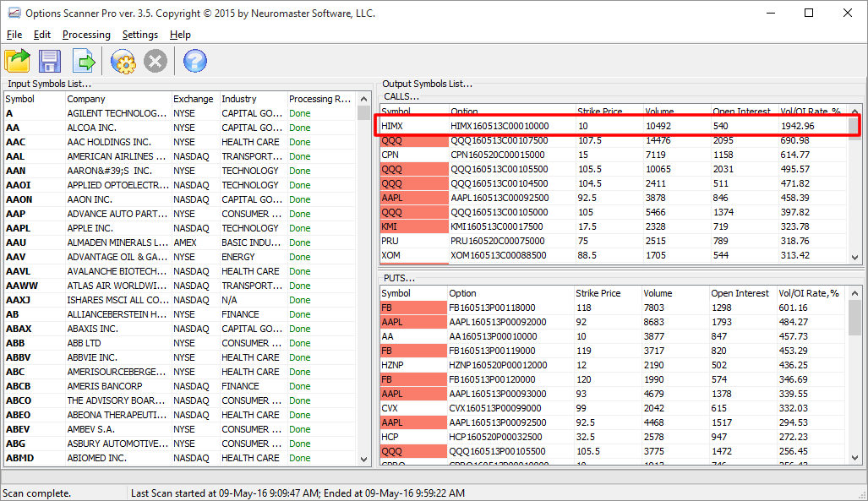Screen dimensions: 868x501
Task: Click scroll-up arrow of Input Symbols List
Action: [363, 99]
